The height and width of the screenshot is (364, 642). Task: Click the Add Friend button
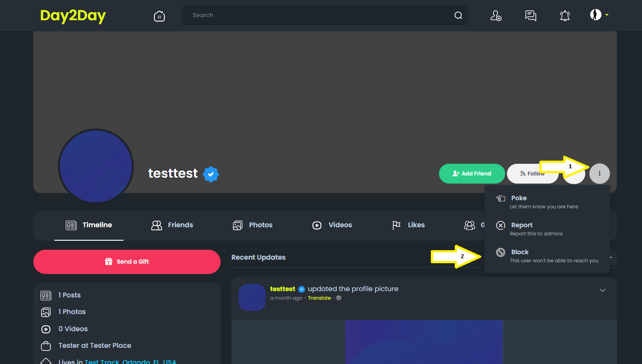(472, 173)
